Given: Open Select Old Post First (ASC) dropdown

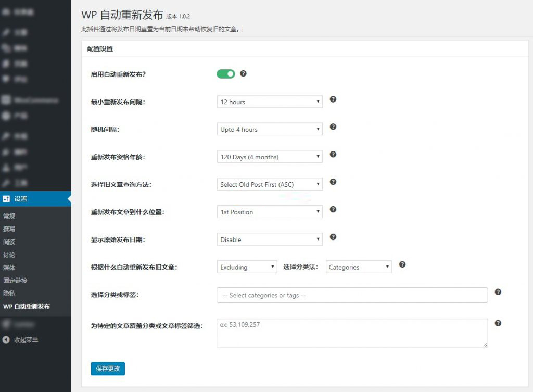Looking at the screenshot, I should click(270, 184).
